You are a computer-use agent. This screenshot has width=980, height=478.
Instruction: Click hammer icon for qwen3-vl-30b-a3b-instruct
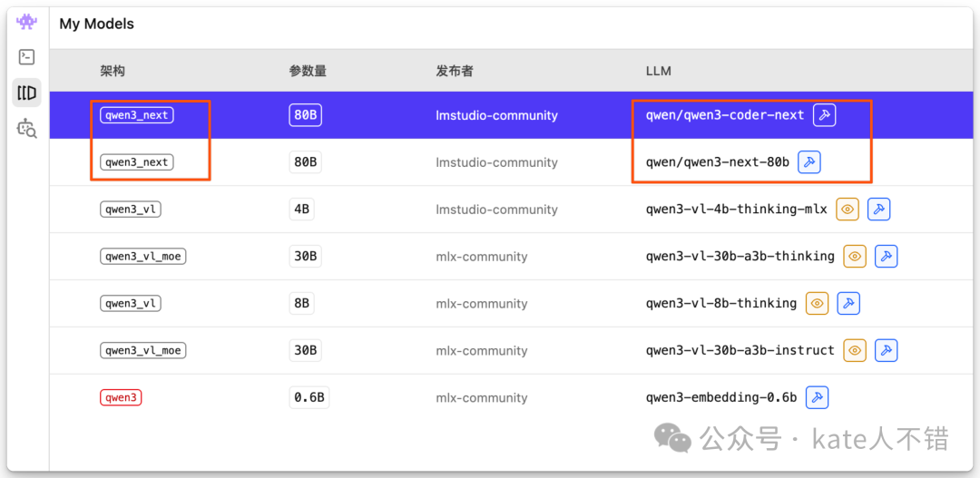click(887, 350)
